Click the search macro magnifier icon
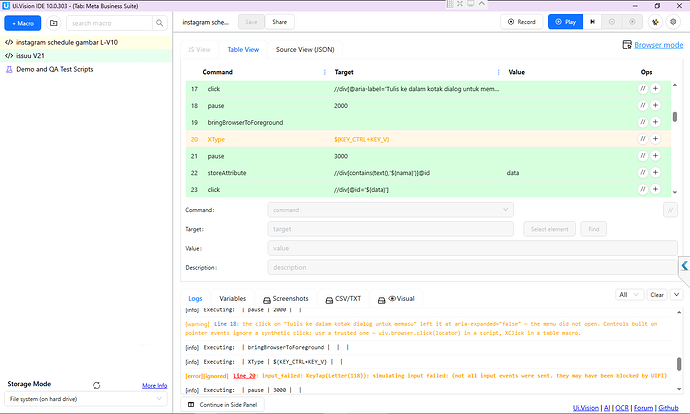Viewport: 690px width, 414px height. (159, 23)
